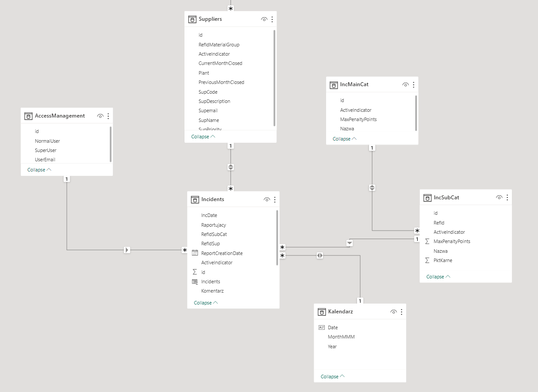Click calculated table icon beside Incidents field
538x392 pixels.
click(x=195, y=282)
